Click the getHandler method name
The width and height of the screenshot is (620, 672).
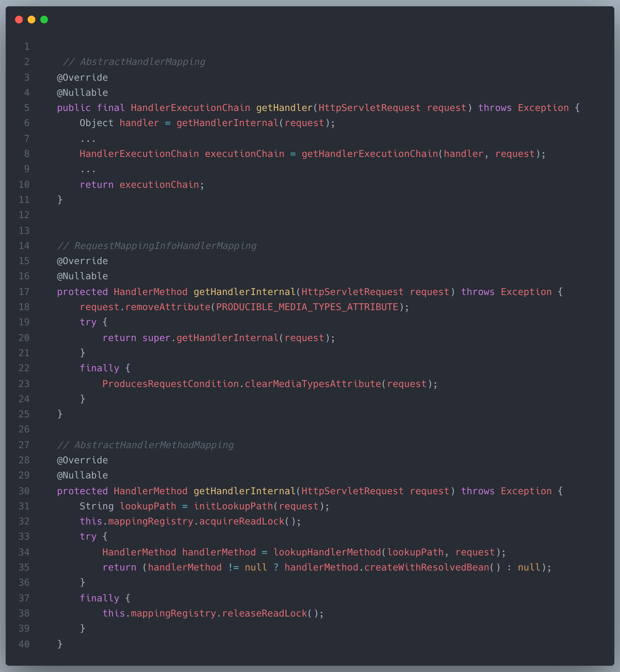click(x=284, y=108)
